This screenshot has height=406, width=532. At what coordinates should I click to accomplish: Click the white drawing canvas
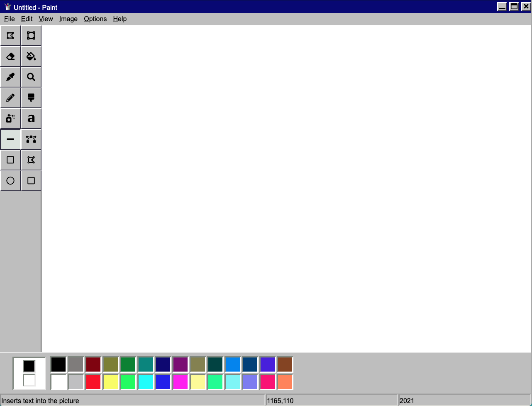click(286, 189)
